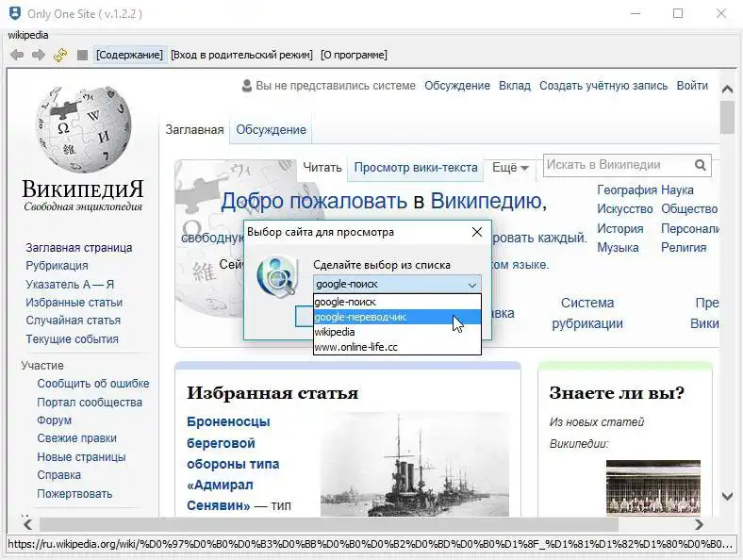
Task: Open the Википедию link in the welcome heading
Action: 486,201
